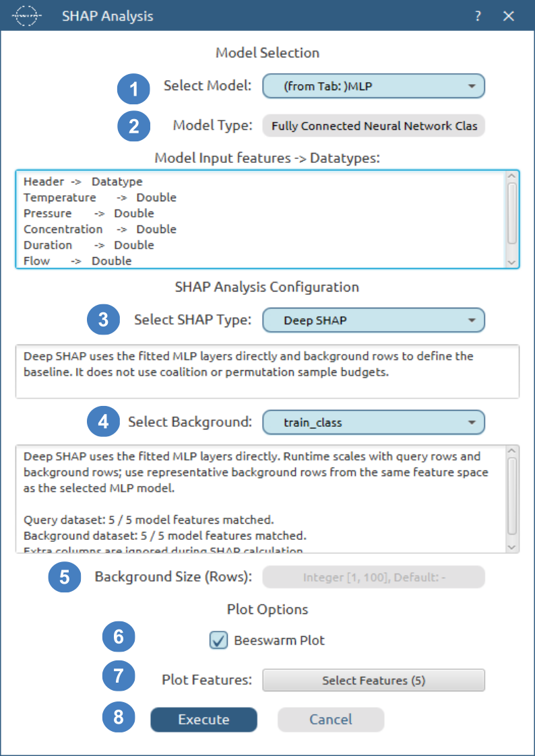Image resolution: width=535 pixels, height=756 pixels.
Task: Click the 'Select Model:' label
Action: (208, 86)
